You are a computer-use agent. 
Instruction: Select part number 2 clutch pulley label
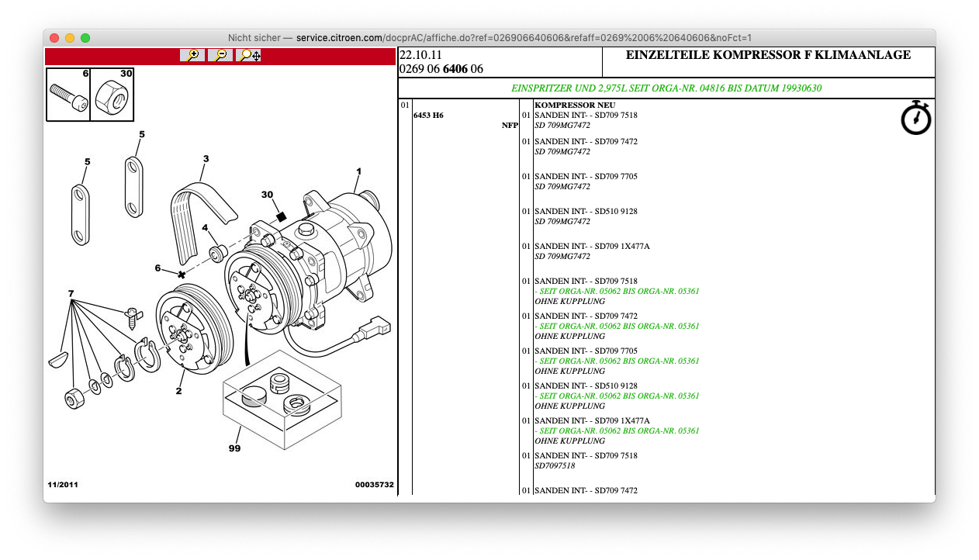(178, 391)
